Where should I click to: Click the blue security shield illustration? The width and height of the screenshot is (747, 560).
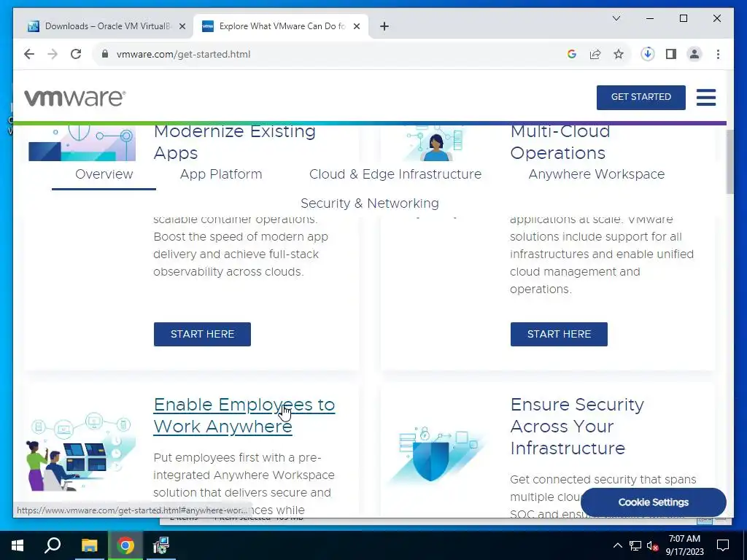click(437, 456)
